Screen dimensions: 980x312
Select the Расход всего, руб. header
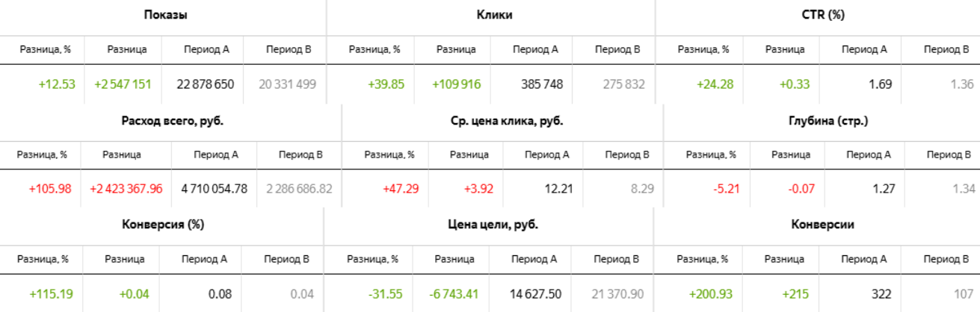[x=173, y=119]
